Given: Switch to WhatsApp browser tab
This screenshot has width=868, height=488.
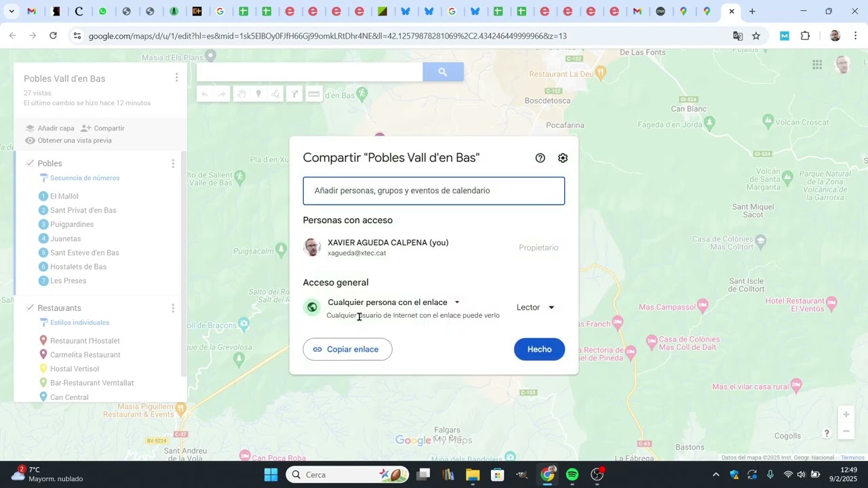Looking at the screenshot, I should pyautogui.click(x=102, y=12).
